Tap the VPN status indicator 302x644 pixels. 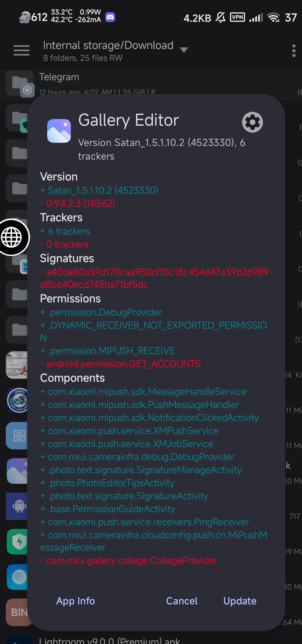coord(237,17)
